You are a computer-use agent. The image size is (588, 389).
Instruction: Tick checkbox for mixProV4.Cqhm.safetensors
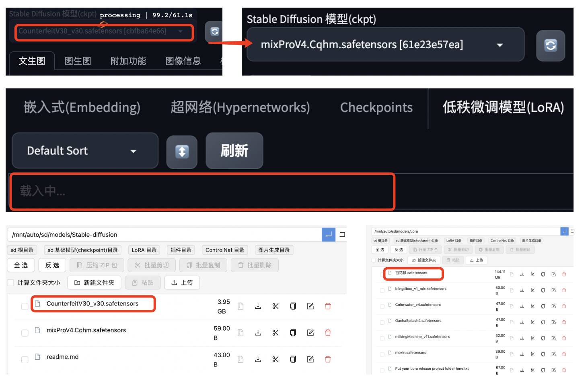[x=25, y=333]
